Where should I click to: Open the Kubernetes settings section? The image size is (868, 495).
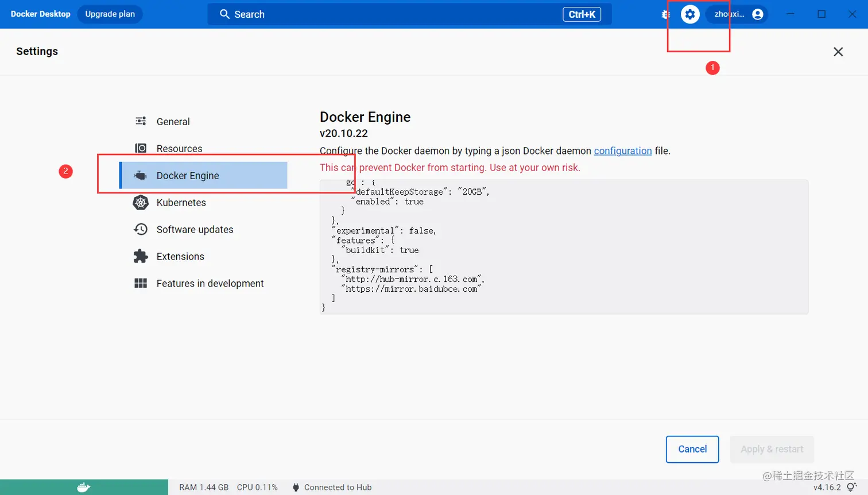tap(203, 202)
